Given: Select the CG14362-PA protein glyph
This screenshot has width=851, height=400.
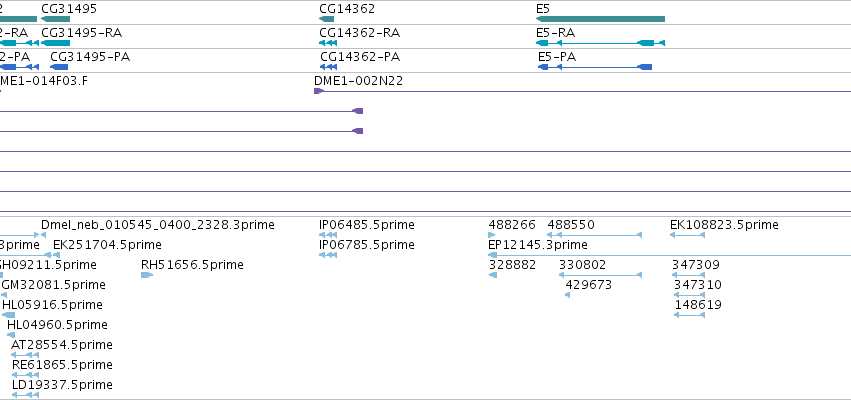Looking at the screenshot, I should tap(328, 67).
